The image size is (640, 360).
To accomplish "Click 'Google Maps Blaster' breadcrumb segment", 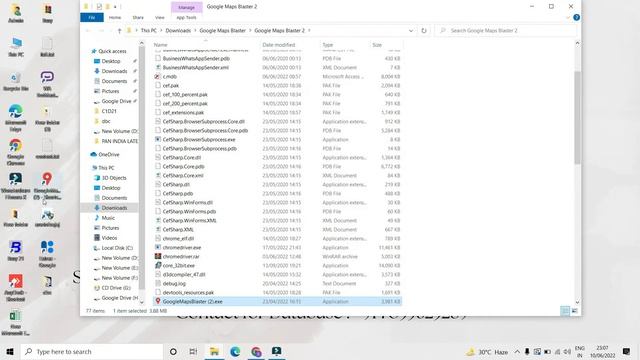I will tap(222, 31).
